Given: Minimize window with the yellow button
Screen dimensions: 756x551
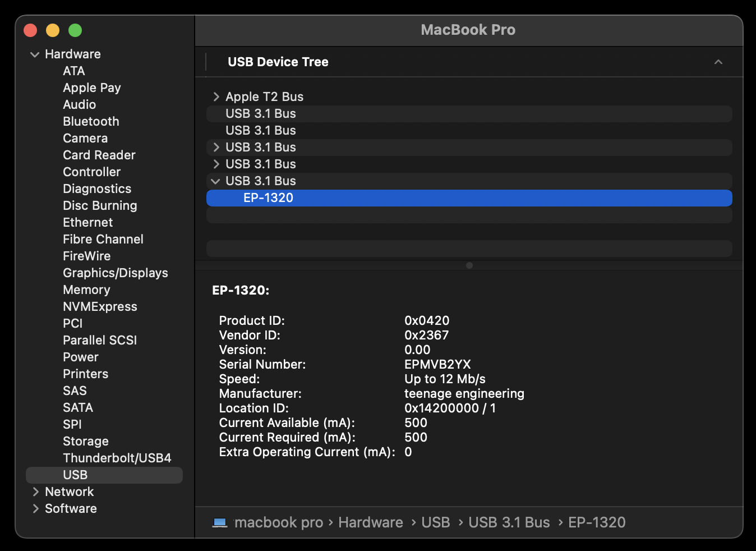Looking at the screenshot, I should coord(53,30).
